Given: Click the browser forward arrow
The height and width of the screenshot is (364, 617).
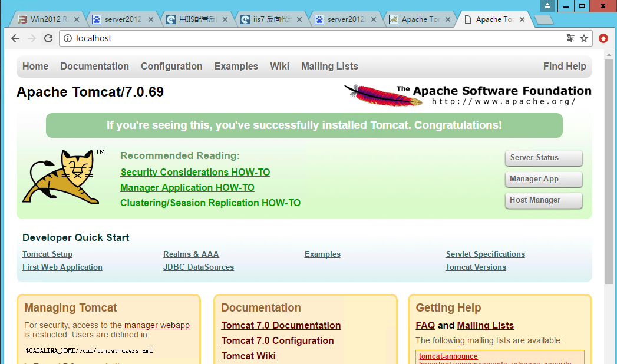Looking at the screenshot, I should click(x=32, y=38).
